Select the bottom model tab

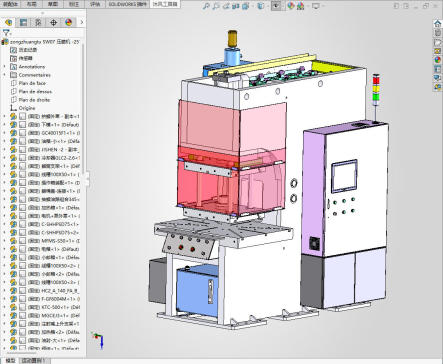click(x=11, y=361)
